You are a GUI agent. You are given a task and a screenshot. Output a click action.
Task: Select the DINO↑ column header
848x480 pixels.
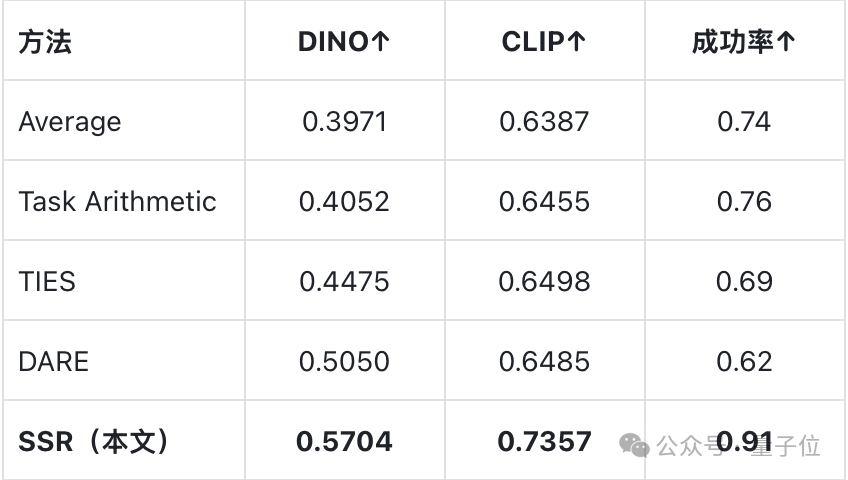(x=344, y=42)
